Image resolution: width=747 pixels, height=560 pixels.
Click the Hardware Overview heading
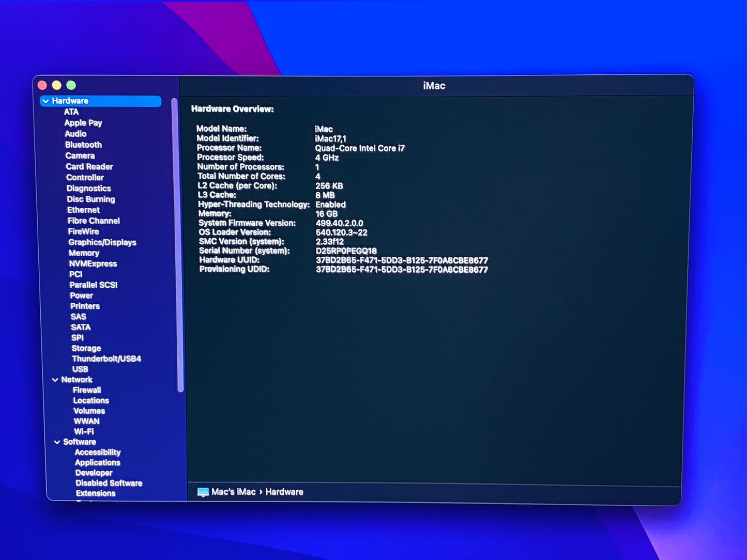tap(233, 109)
